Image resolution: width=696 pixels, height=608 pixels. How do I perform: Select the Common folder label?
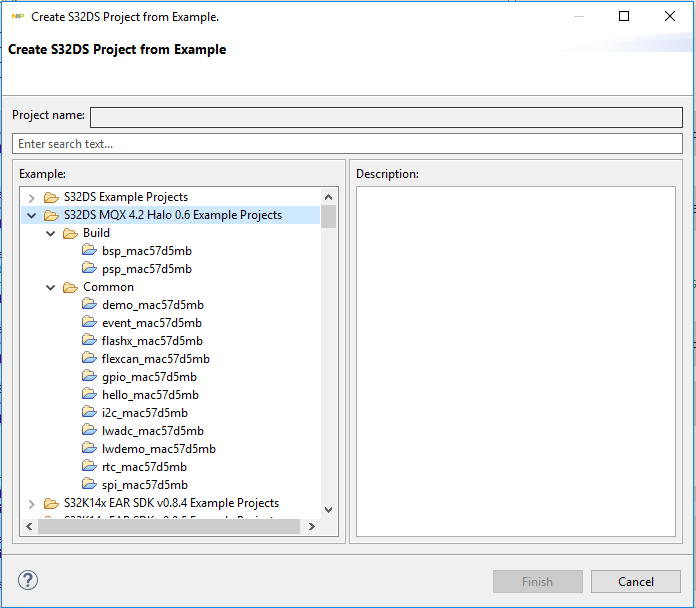point(108,287)
